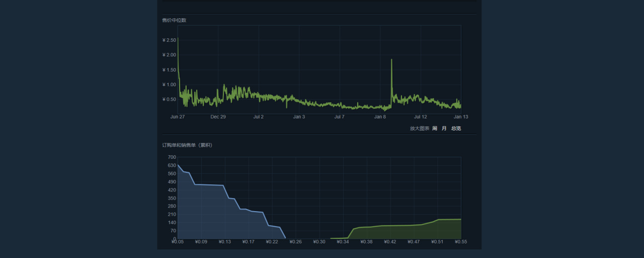Click the ¥0.30 price axis label

(319, 242)
